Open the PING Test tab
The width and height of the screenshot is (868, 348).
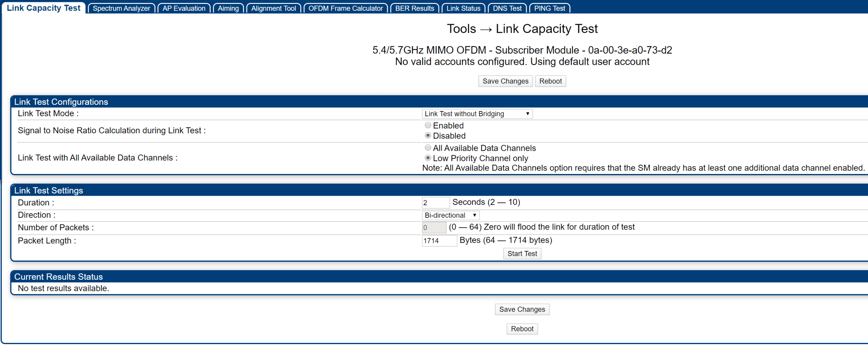[549, 8]
